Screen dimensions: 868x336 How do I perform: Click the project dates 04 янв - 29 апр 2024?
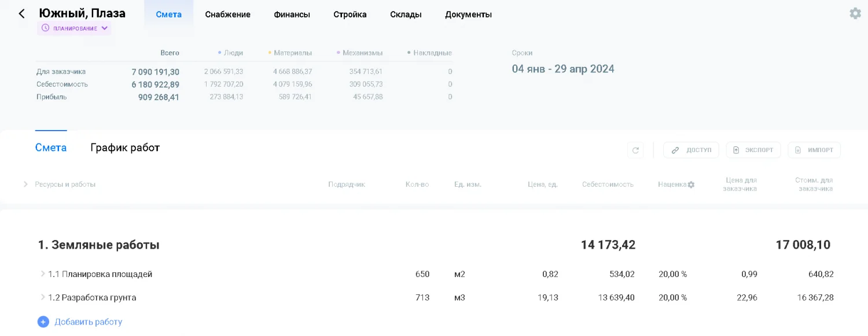[x=562, y=69]
